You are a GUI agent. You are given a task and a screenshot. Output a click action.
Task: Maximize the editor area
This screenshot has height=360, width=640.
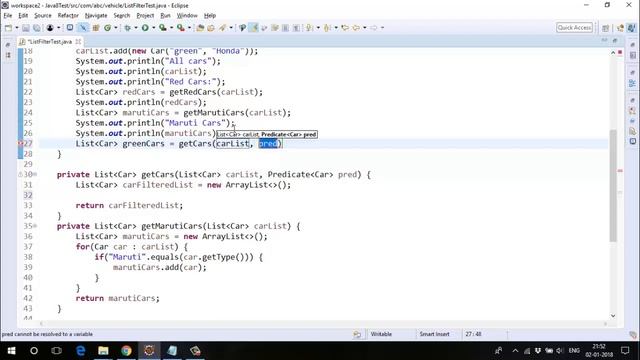[x=615, y=40]
